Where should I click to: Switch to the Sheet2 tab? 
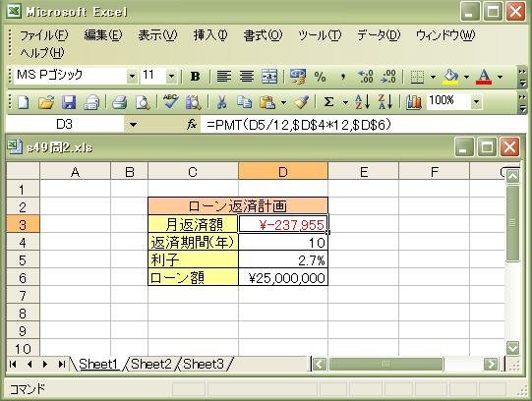[151, 364]
